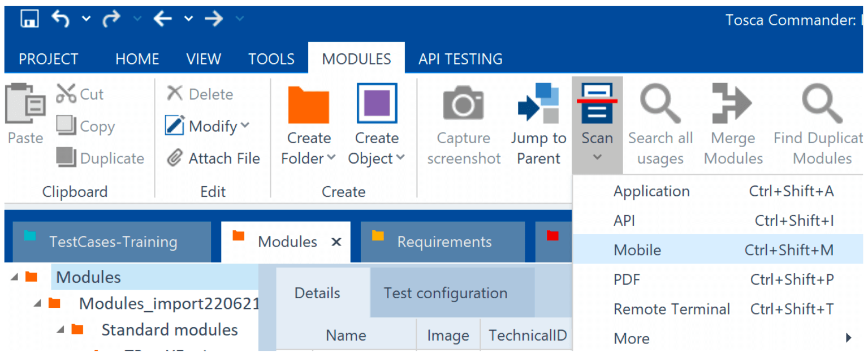Click the Save icon in quick access toolbar
This screenshot has width=868, height=357.
(x=29, y=19)
